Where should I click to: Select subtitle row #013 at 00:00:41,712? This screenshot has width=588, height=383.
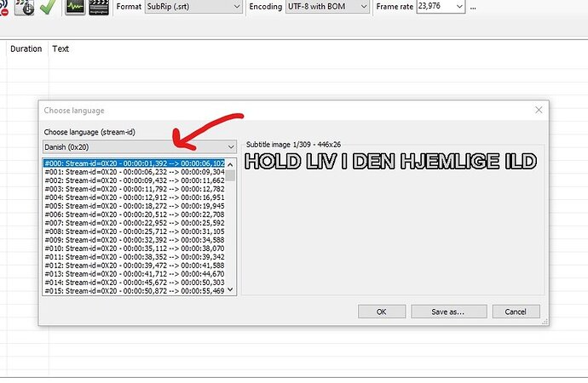point(135,274)
